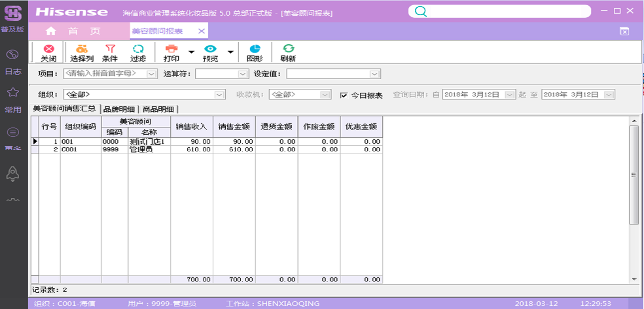Switch to the 首页 tab
The image size is (644, 309).
pos(79,31)
